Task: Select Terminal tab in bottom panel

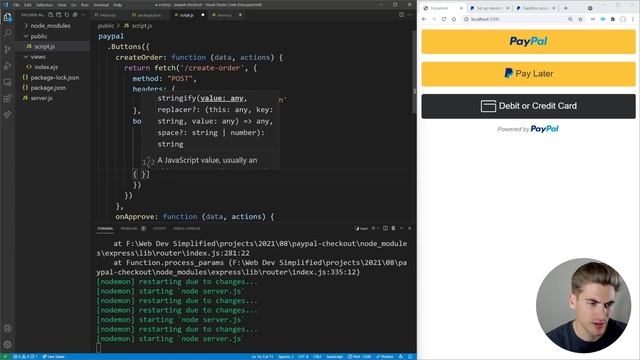Action: point(105,229)
